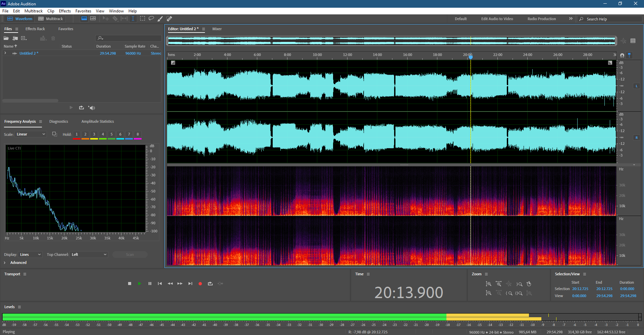
Task: Select the Spot Healing Brush tool
Action: 169,19
